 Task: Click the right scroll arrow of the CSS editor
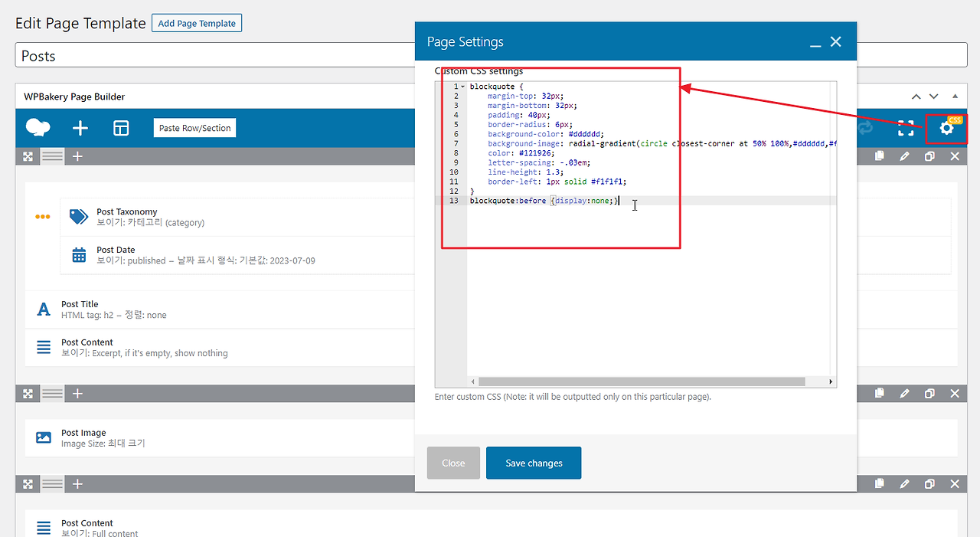click(831, 381)
